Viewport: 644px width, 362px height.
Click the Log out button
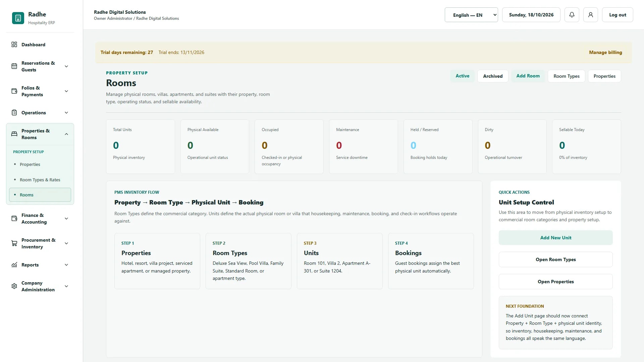[618, 15]
